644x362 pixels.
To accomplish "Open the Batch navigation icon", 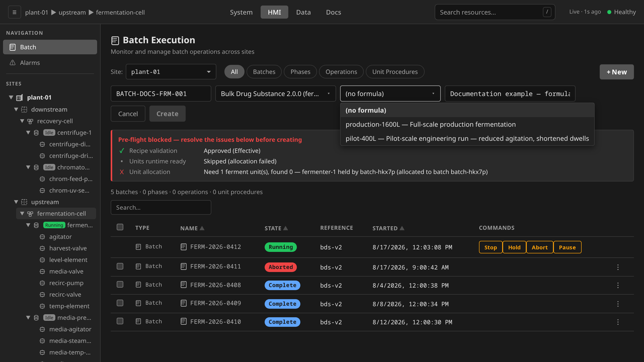I will (x=13, y=47).
